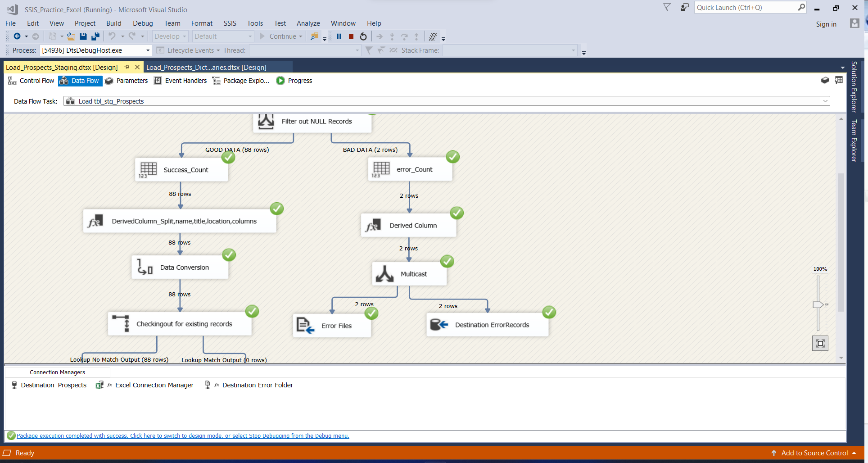
Task: Save the current package with the disk icon
Action: point(83,36)
